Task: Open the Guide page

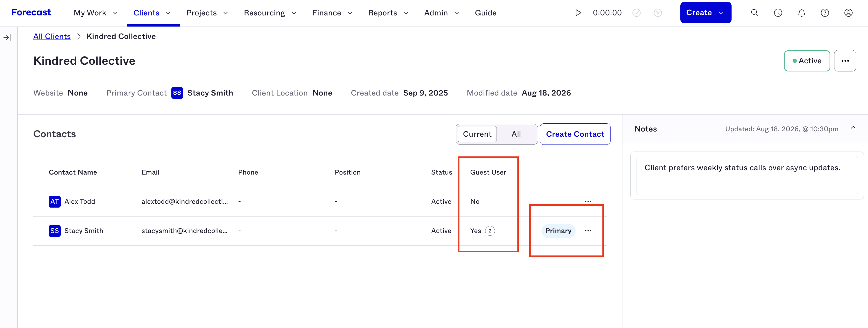Action: 485,13
